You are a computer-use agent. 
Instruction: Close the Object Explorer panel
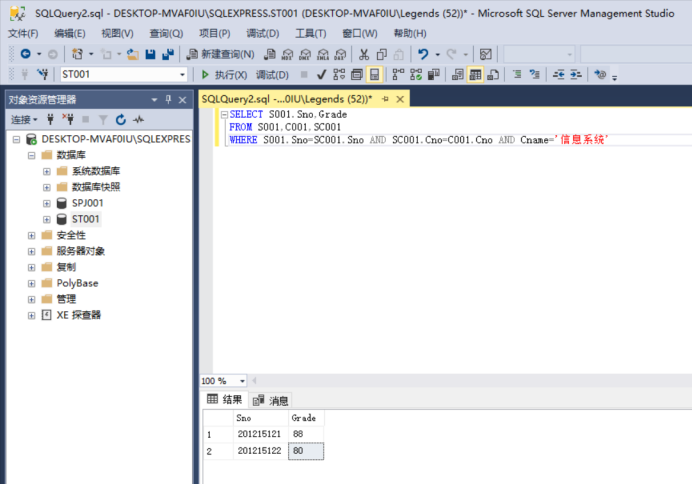[x=182, y=100]
